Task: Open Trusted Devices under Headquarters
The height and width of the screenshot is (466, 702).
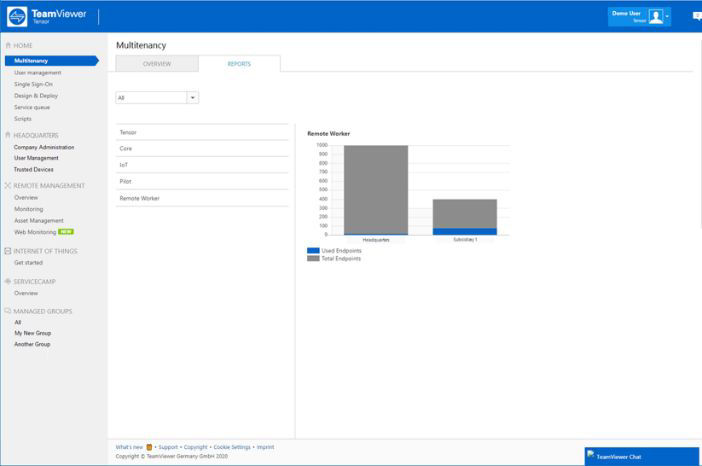Action: coord(34,169)
